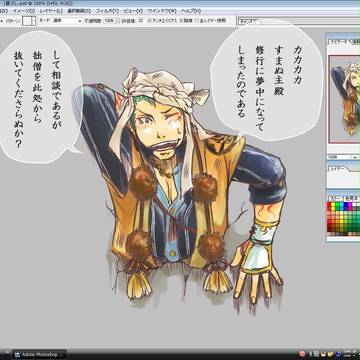Toggle the 隣接 contiguous checkbox
360x360 pixels.
181,21
